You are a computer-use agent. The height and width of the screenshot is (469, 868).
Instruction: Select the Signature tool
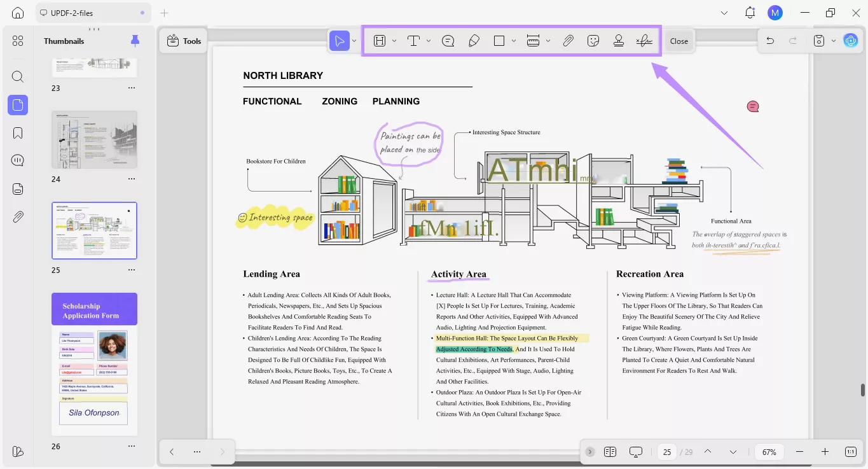[644, 40]
